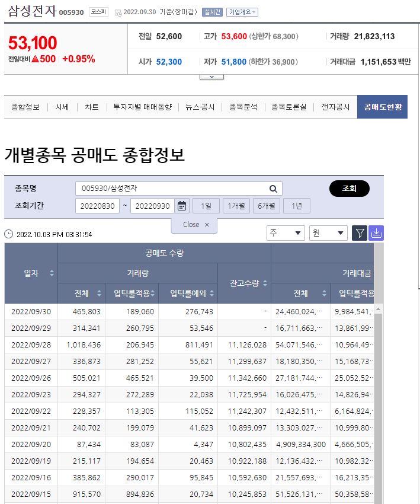The width and height of the screenshot is (420, 504).
Task: Open the 종목토론실 tab
Action: tap(289, 107)
